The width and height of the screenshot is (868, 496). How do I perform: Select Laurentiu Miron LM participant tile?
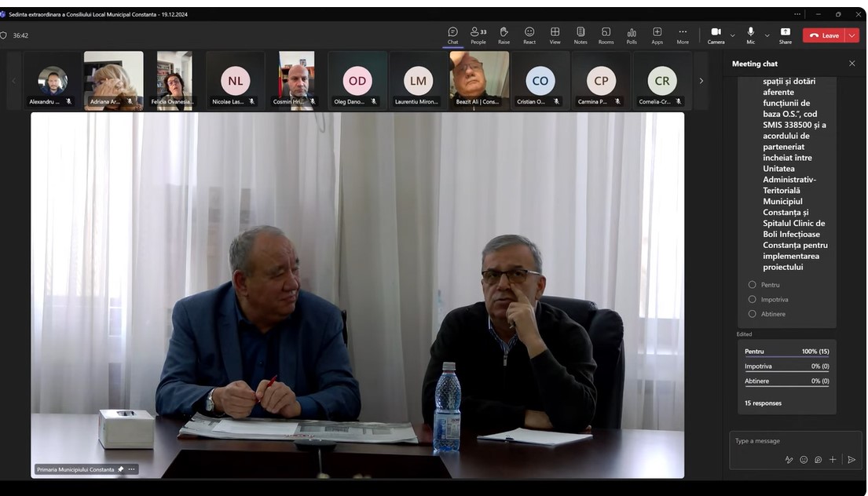[418, 81]
